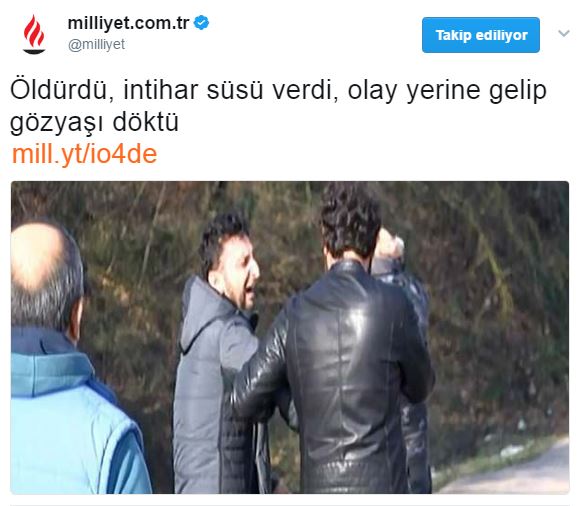Click the raised fist in the photo

coord(390,245)
